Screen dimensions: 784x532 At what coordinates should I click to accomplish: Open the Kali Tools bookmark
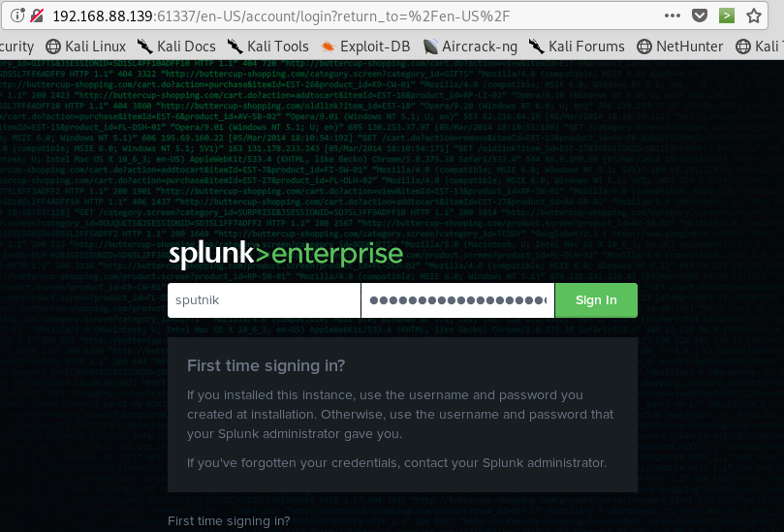coord(267,47)
